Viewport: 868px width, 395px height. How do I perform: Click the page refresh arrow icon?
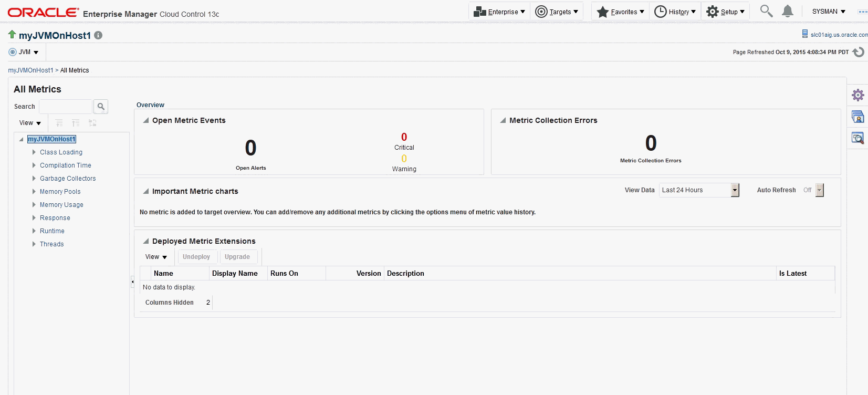(858, 52)
